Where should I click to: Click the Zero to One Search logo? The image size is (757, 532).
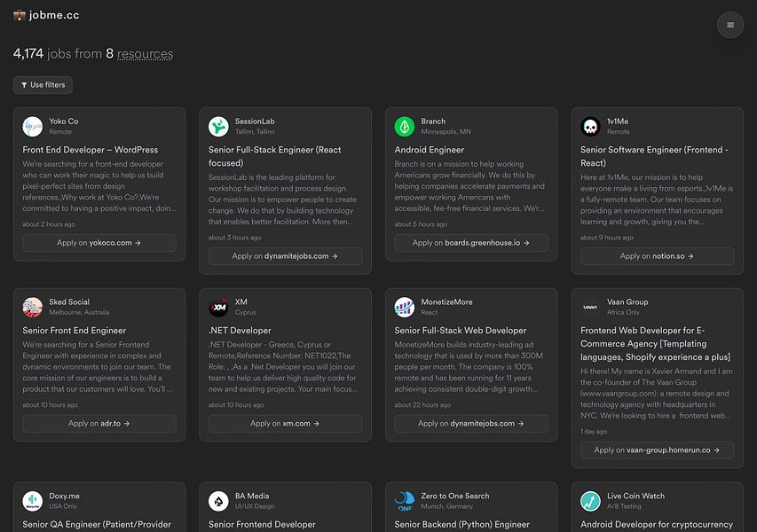click(x=404, y=501)
